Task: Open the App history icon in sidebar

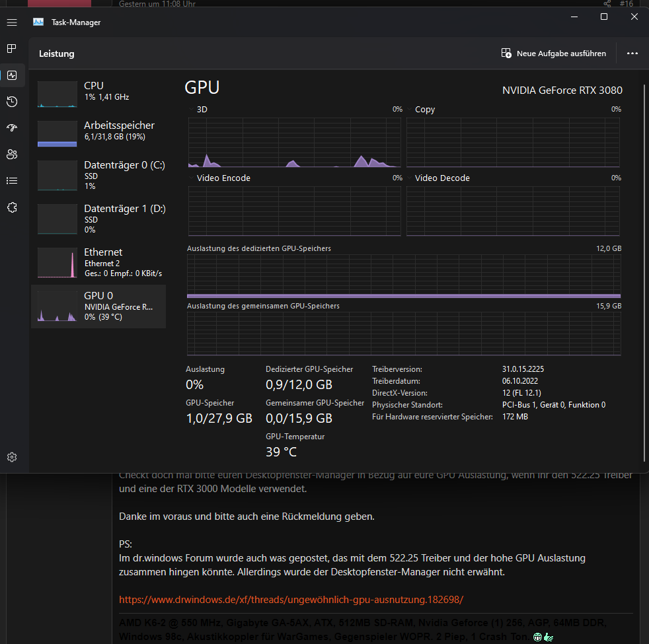Action: (x=12, y=102)
